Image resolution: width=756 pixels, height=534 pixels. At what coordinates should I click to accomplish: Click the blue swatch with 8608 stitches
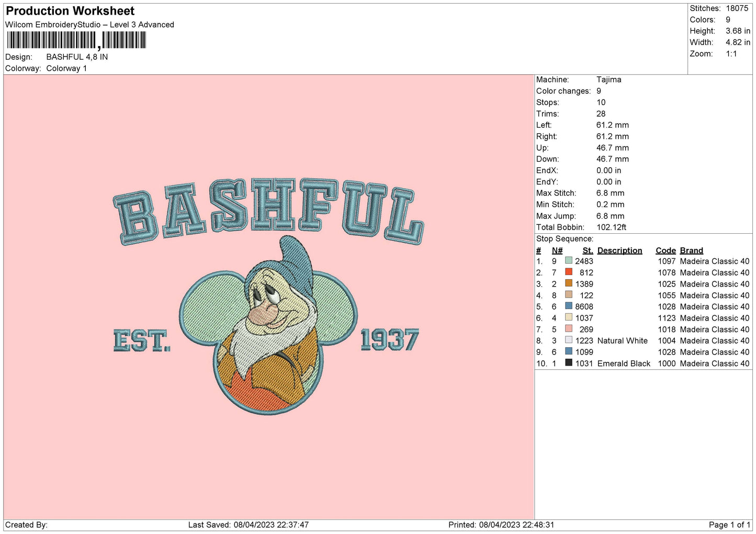coord(568,306)
